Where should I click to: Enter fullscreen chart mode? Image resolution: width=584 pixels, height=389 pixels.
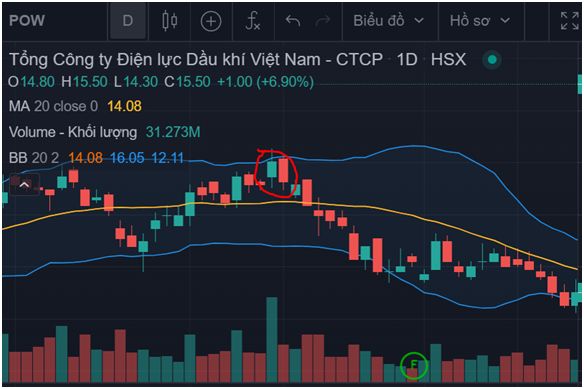click(569, 20)
